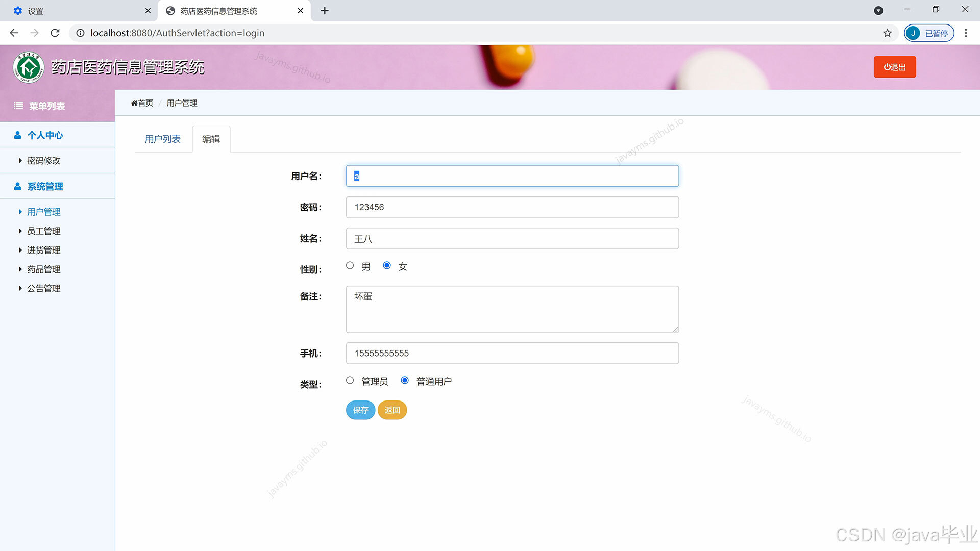Click the 个人中心 user icon
The width and height of the screenshot is (980, 551).
point(18,135)
